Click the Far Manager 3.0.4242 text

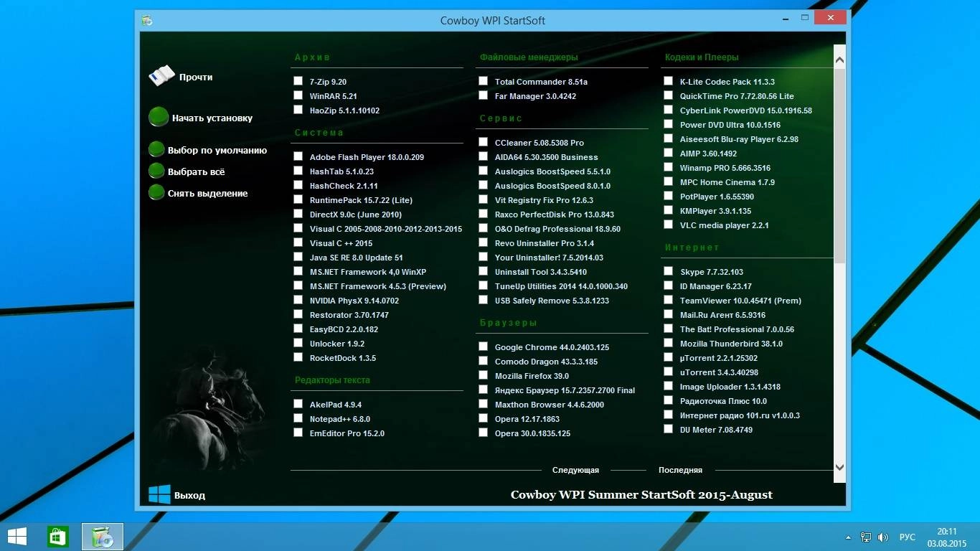535,96
